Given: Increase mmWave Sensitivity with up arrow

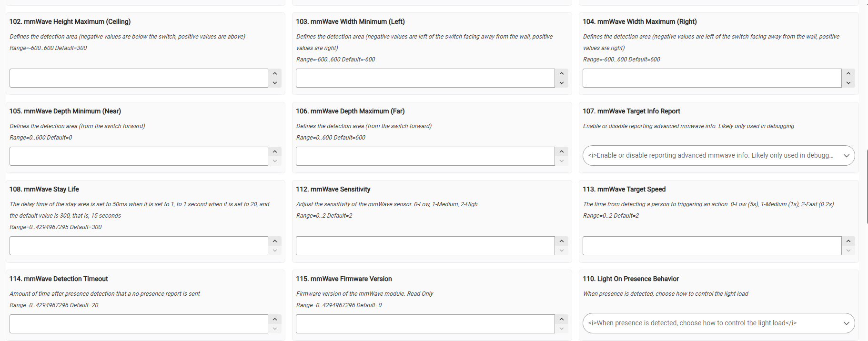Looking at the screenshot, I should pos(562,241).
